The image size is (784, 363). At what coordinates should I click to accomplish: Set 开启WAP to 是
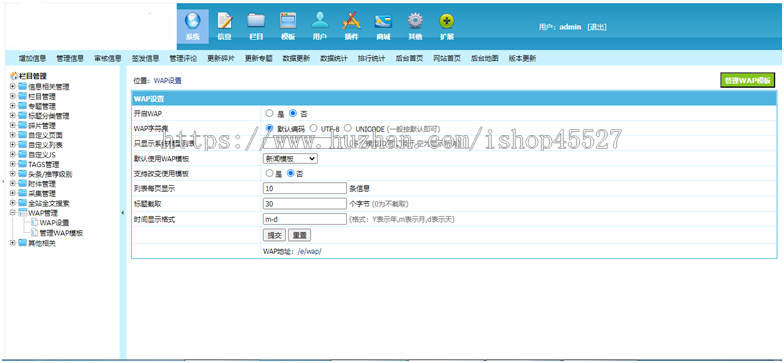(270, 114)
